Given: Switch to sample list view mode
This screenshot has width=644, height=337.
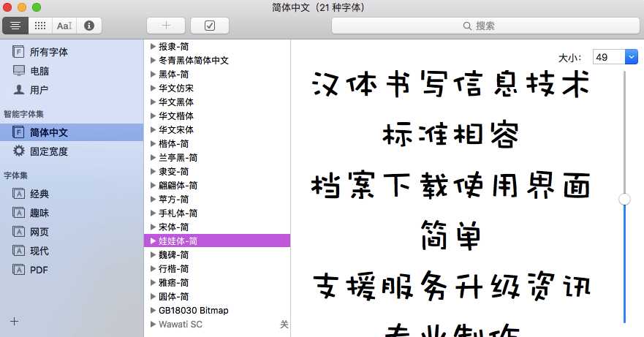Looking at the screenshot, I should [15, 26].
